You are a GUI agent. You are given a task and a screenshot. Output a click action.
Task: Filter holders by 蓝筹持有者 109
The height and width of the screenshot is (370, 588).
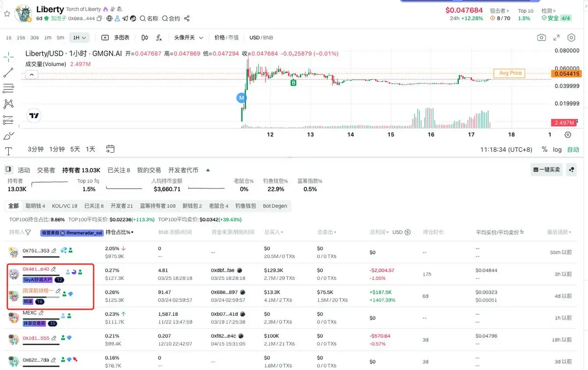click(158, 206)
